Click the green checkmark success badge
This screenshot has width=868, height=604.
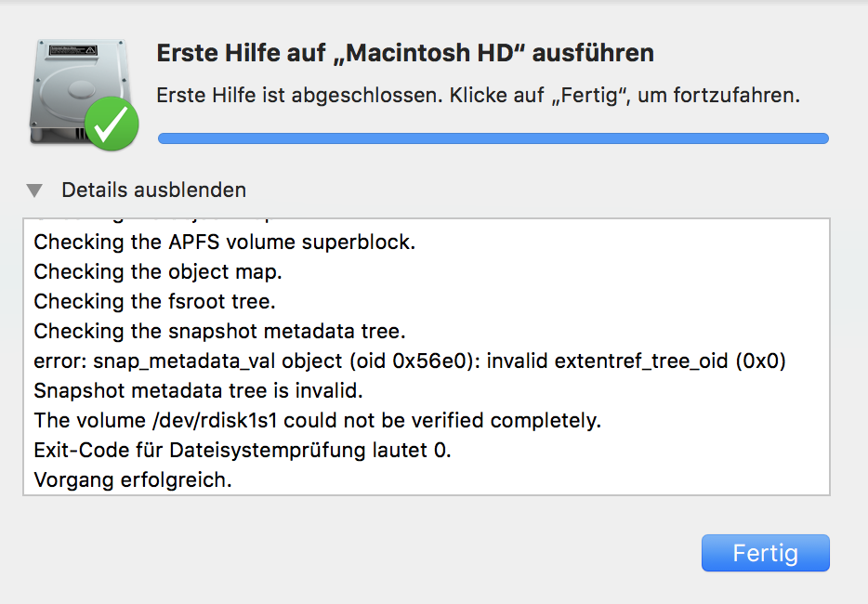(112, 125)
